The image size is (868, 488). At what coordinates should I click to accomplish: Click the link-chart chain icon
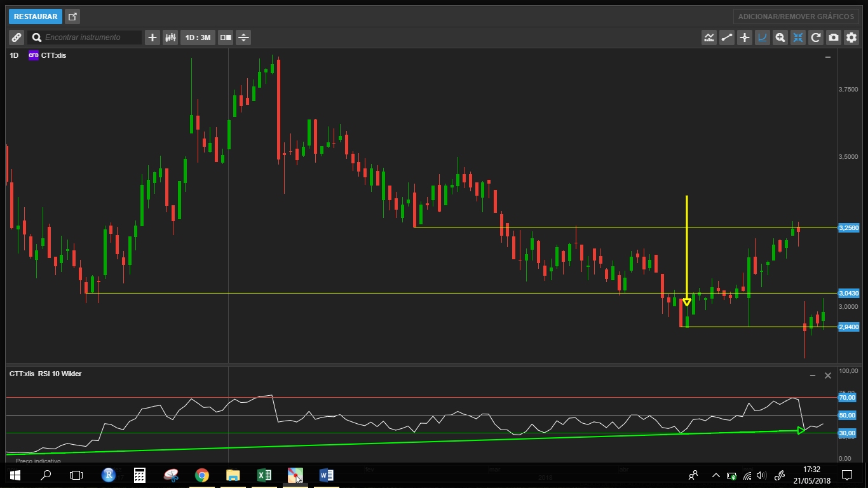pyautogui.click(x=17, y=37)
